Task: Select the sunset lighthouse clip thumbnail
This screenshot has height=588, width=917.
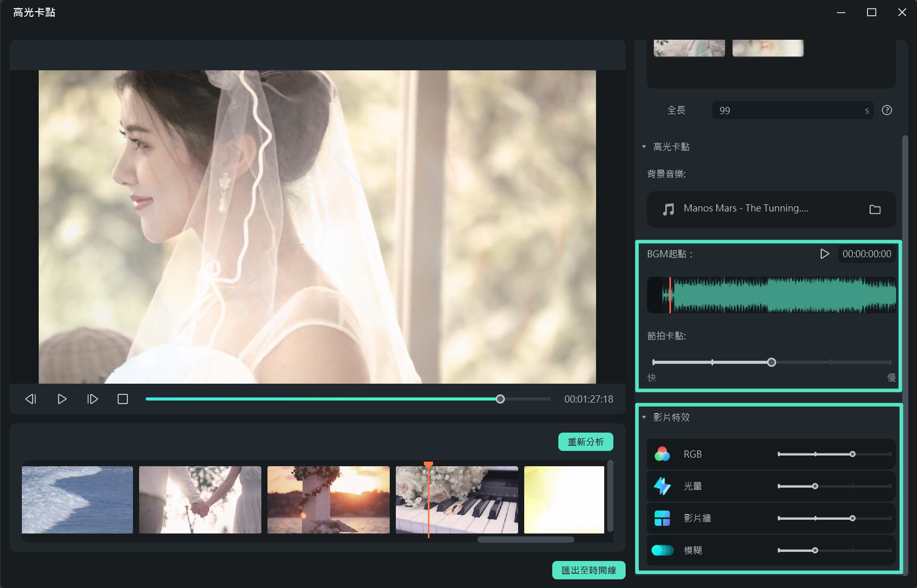Action: point(329,500)
